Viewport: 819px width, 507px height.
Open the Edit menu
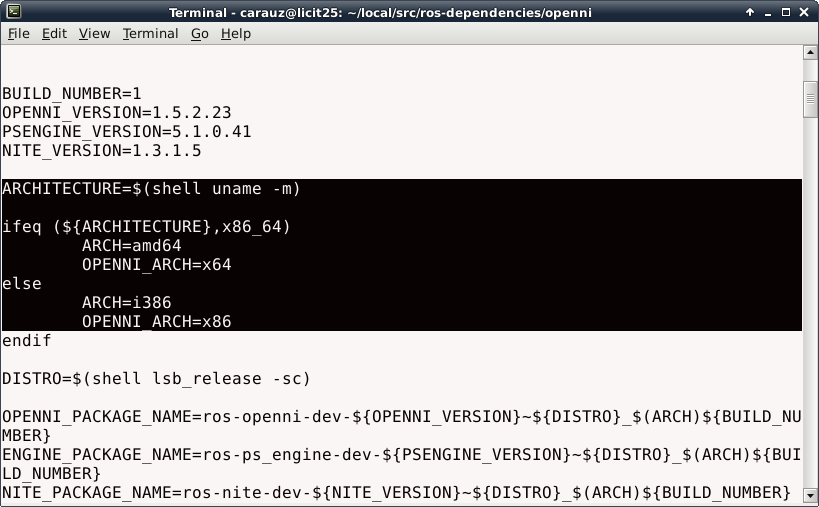click(54, 33)
